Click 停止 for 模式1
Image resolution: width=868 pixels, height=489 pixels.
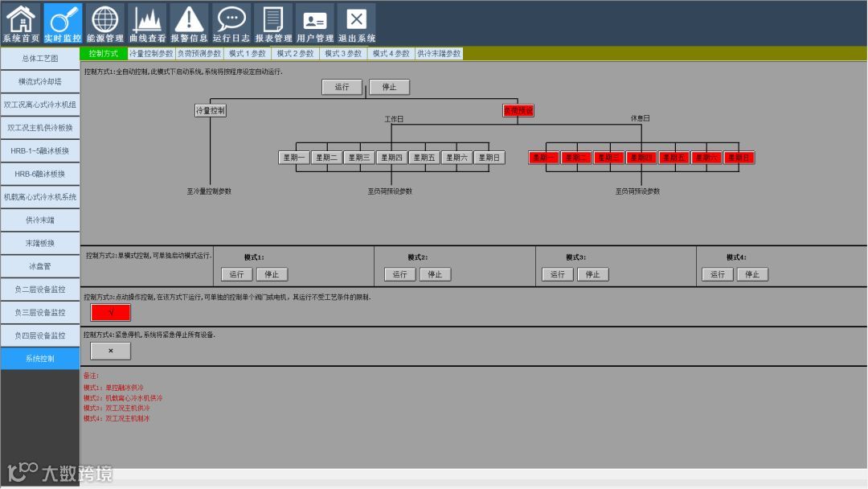coord(272,275)
